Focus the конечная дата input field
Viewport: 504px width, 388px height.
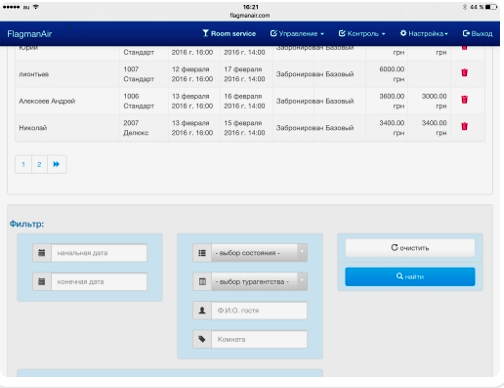pyautogui.click(x=99, y=282)
